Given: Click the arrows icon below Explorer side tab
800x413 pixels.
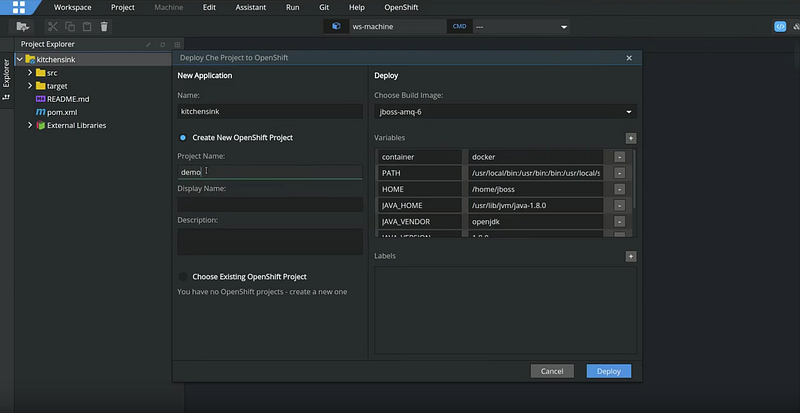Looking at the screenshot, I should (x=7, y=96).
